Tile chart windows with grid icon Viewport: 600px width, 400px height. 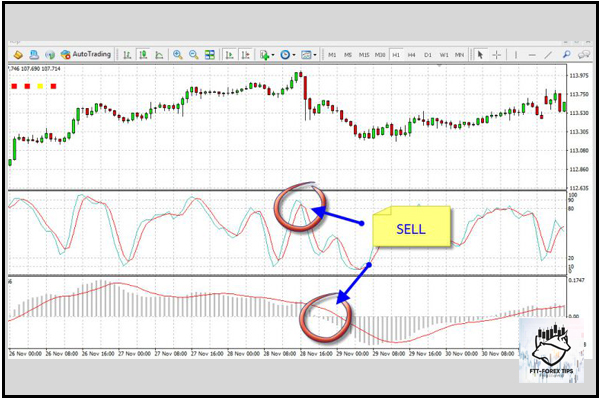point(210,55)
